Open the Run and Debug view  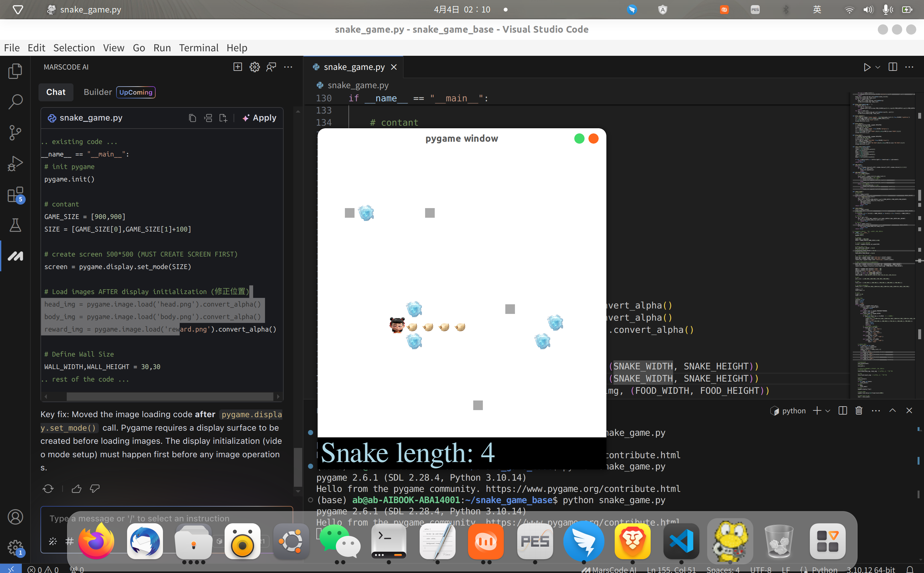(15, 163)
